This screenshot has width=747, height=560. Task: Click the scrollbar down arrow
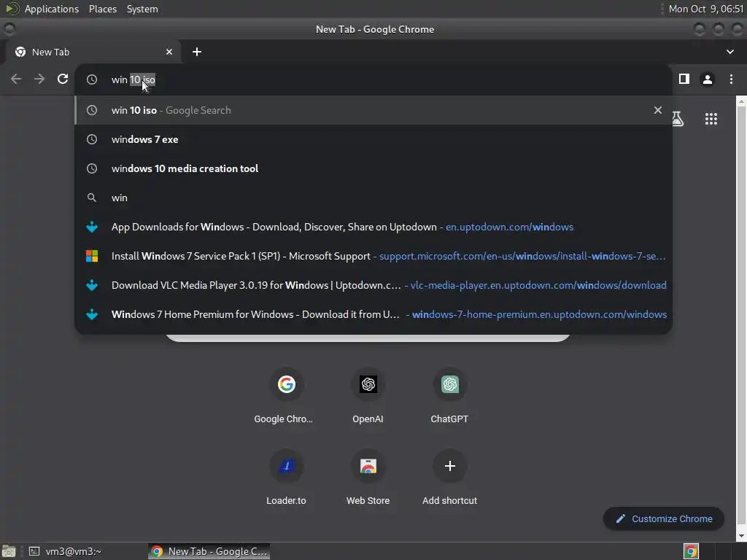(741, 536)
